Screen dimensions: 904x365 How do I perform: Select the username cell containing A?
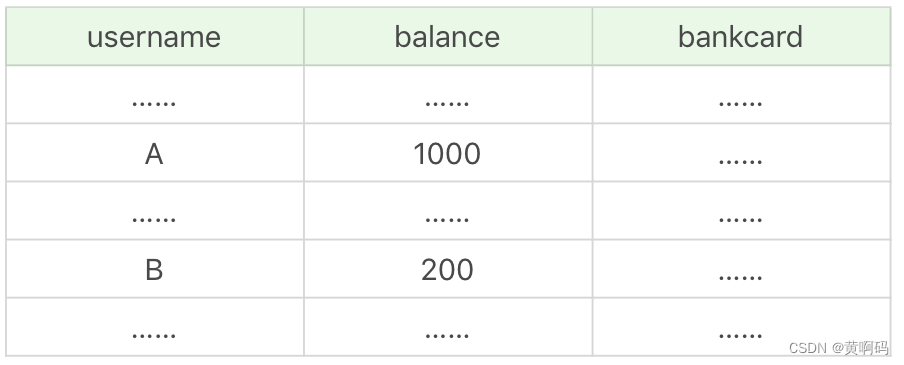155,153
